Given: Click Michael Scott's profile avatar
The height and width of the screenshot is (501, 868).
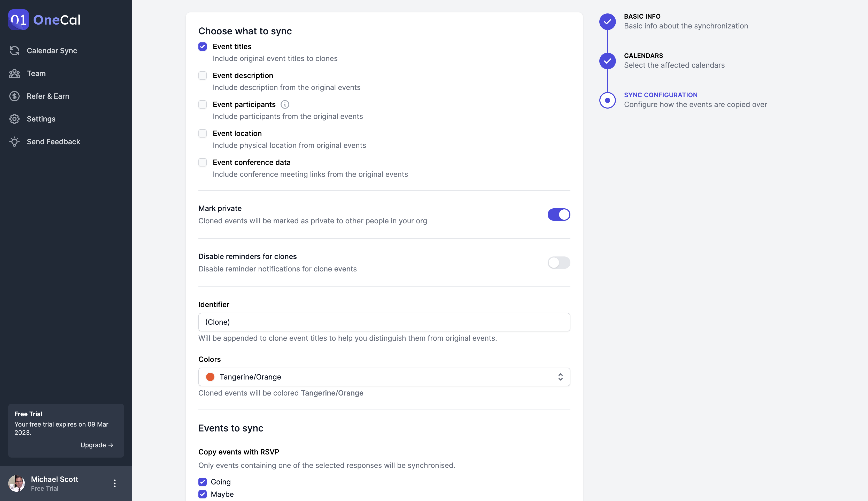Looking at the screenshot, I should [x=17, y=483].
